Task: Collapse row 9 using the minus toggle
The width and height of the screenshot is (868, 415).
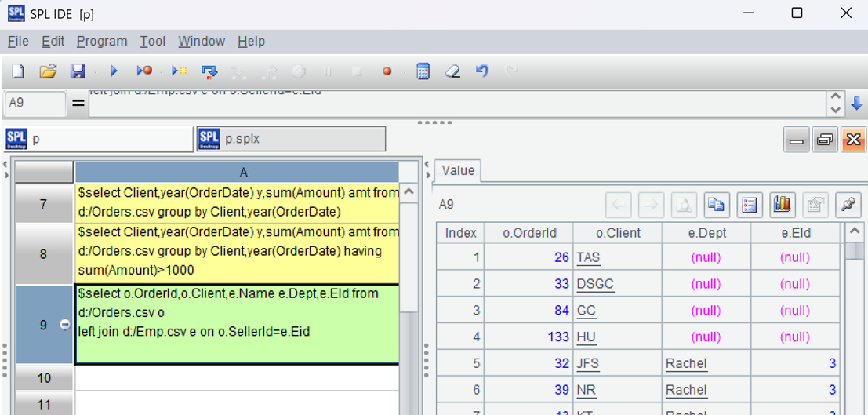Action: 65,325
